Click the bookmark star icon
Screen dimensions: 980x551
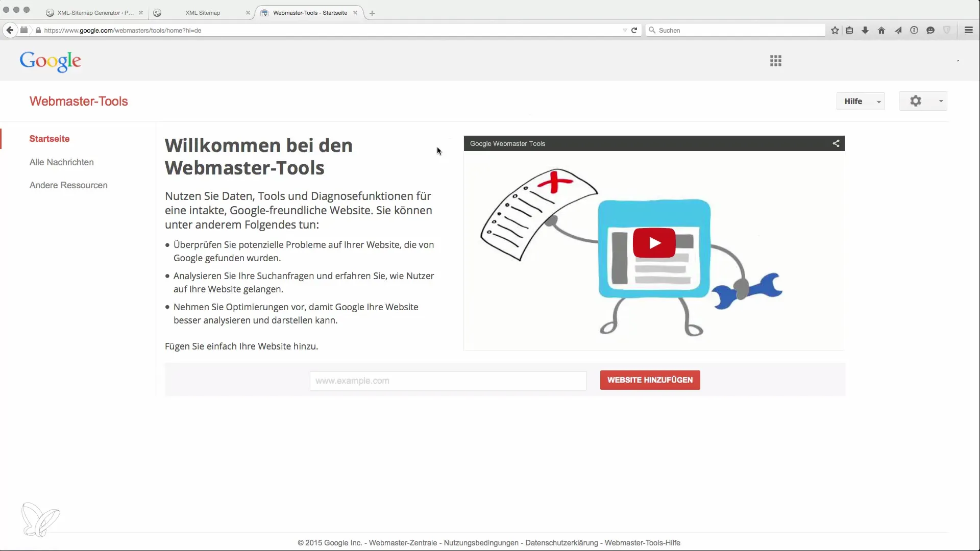(835, 30)
